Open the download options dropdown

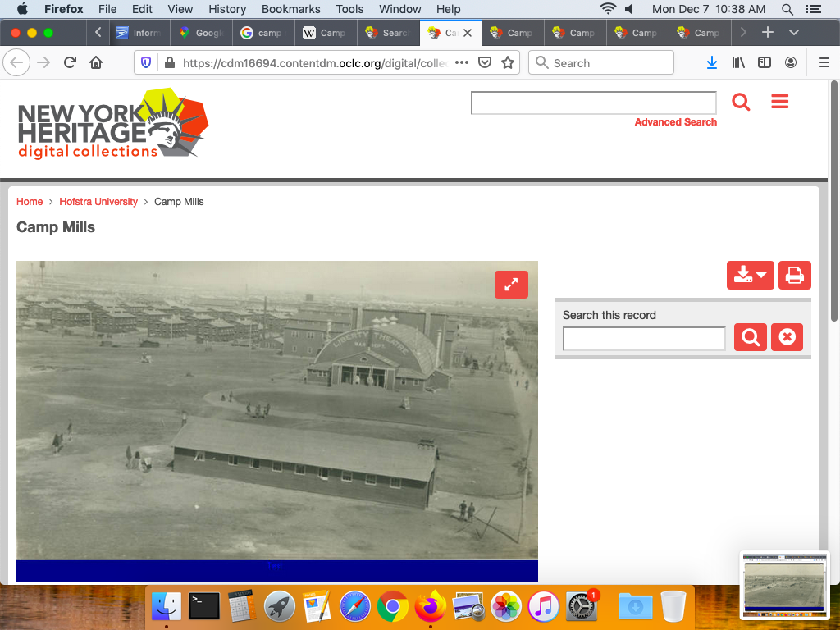click(750, 275)
